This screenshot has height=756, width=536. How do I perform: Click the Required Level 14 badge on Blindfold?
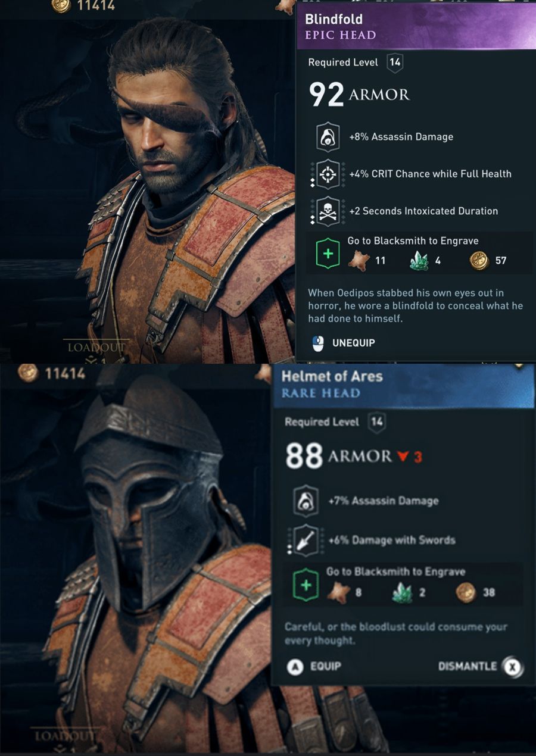pyautogui.click(x=394, y=63)
